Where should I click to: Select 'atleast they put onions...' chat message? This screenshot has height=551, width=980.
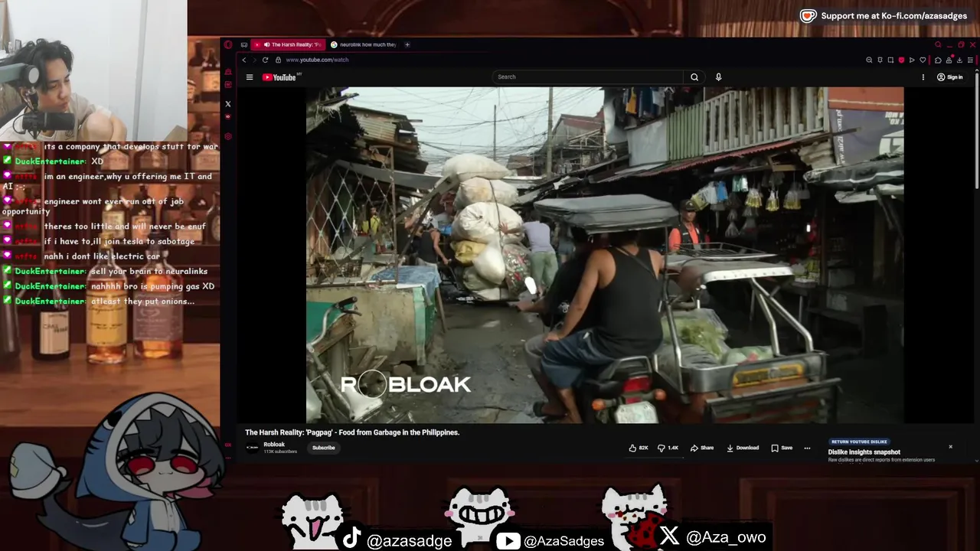click(x=142, y=301)
